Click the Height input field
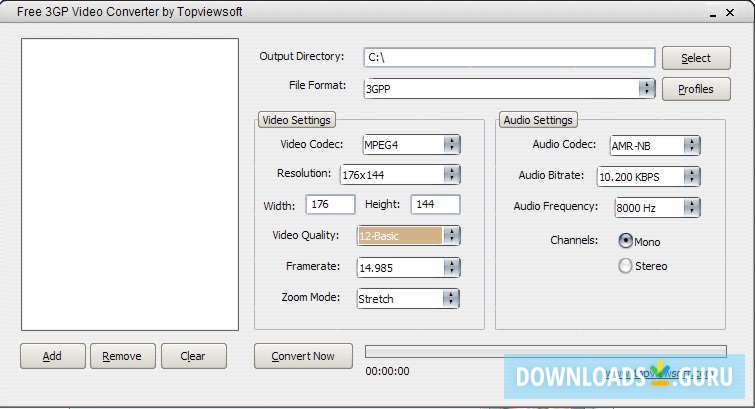 435,204
